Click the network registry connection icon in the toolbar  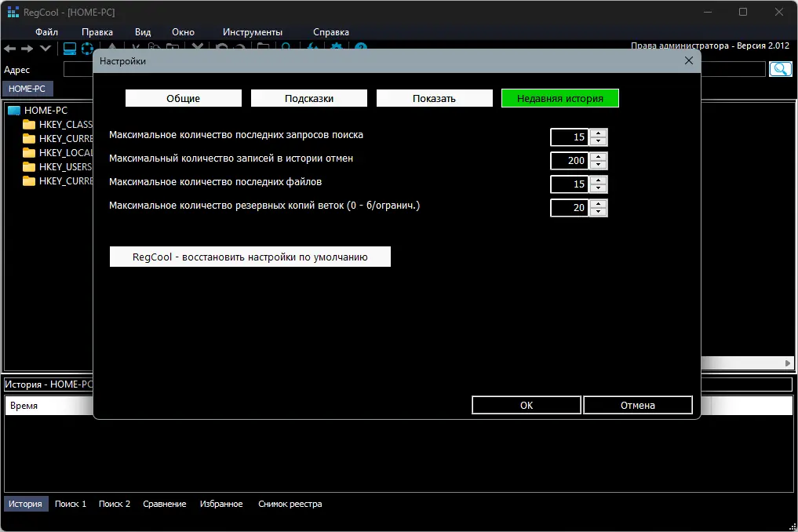[x=87, y=49]
